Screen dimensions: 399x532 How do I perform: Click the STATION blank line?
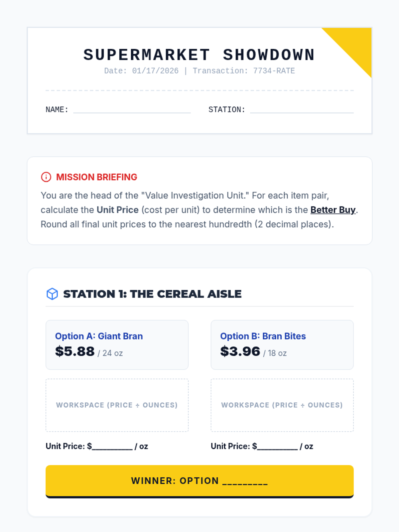coord(302,109)
